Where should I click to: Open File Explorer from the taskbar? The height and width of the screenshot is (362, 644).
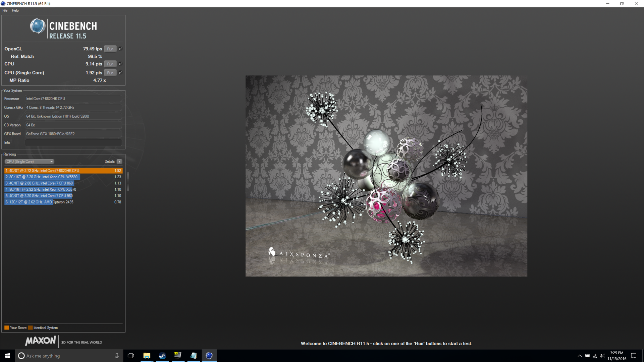tap(147, 356)
